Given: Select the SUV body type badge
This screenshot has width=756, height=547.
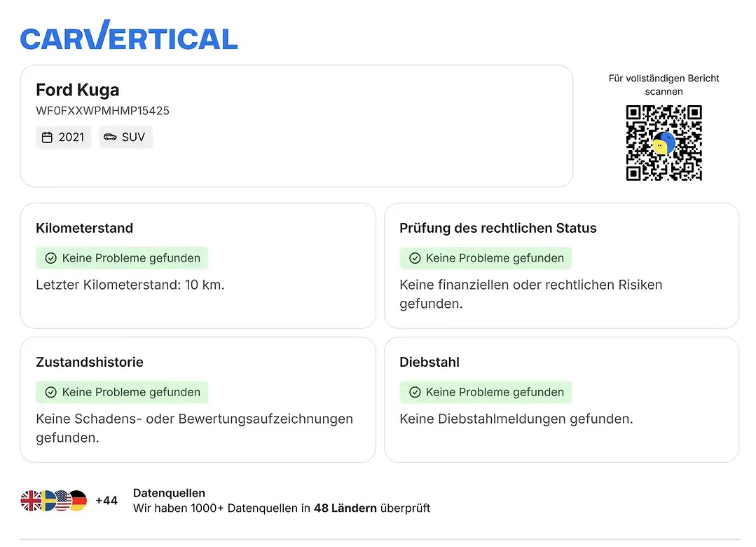Looking at the screenshot, I should (126, 137).
